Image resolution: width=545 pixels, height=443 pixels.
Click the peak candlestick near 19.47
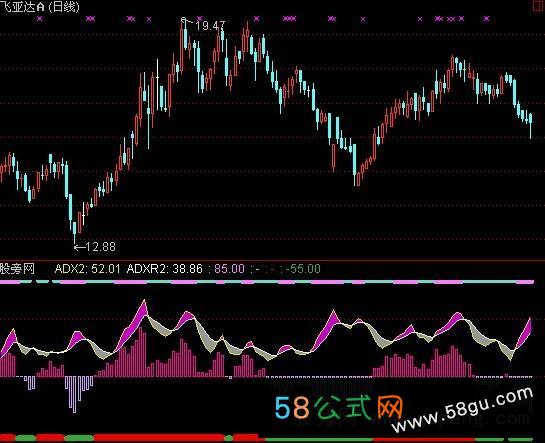pos(182,45)
